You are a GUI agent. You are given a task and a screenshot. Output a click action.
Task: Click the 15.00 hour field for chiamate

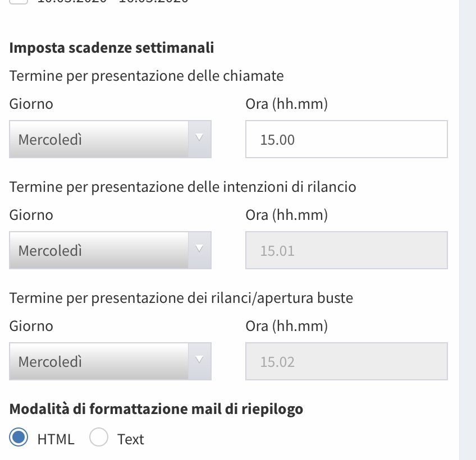tap(346, 139)
